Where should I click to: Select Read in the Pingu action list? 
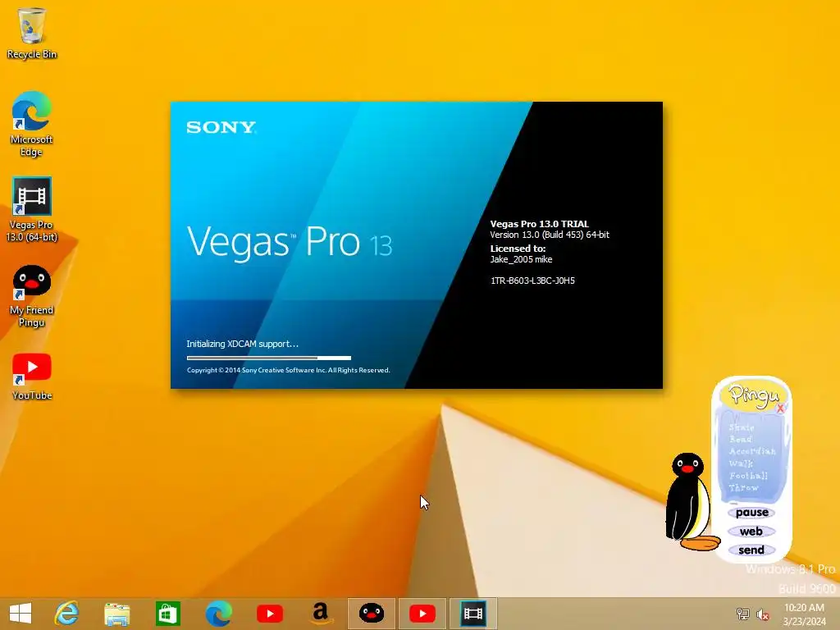(741, 439)
